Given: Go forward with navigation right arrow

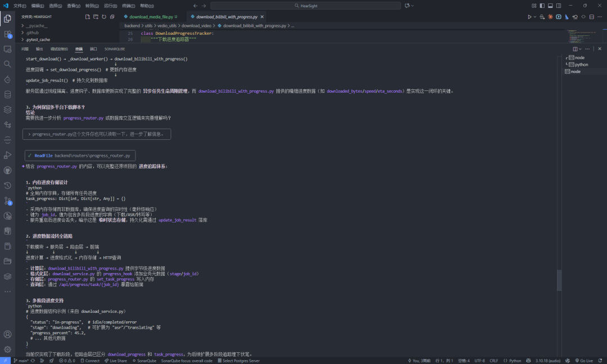Looking at the screenshot, I should tap(203, 6).
